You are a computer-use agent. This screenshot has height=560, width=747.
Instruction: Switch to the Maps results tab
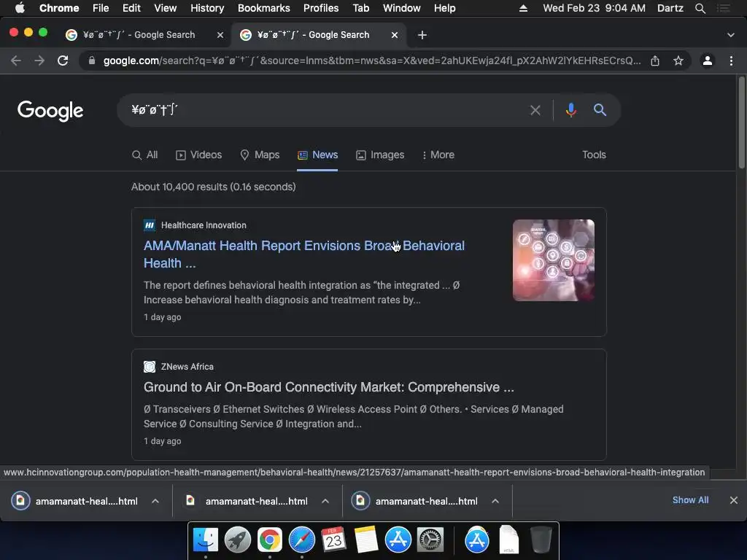(260, 155)
